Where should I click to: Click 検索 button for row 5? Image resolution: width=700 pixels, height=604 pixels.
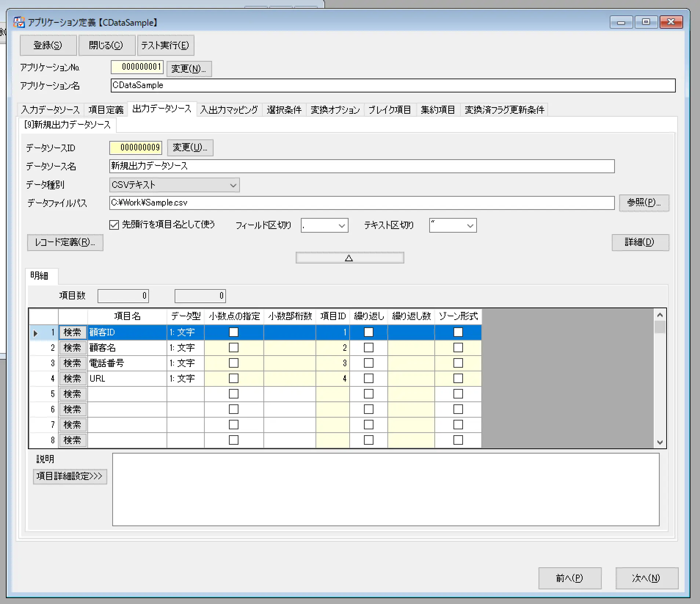pos(72,394)
